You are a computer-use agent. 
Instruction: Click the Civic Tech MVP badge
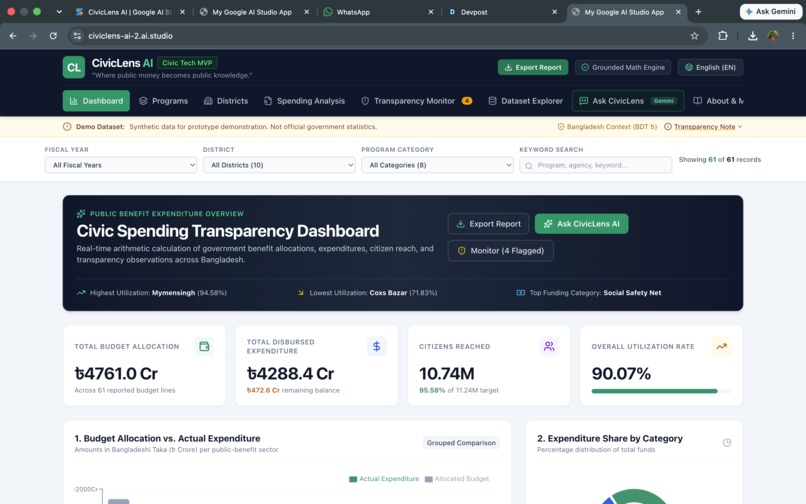pos(187,63)
